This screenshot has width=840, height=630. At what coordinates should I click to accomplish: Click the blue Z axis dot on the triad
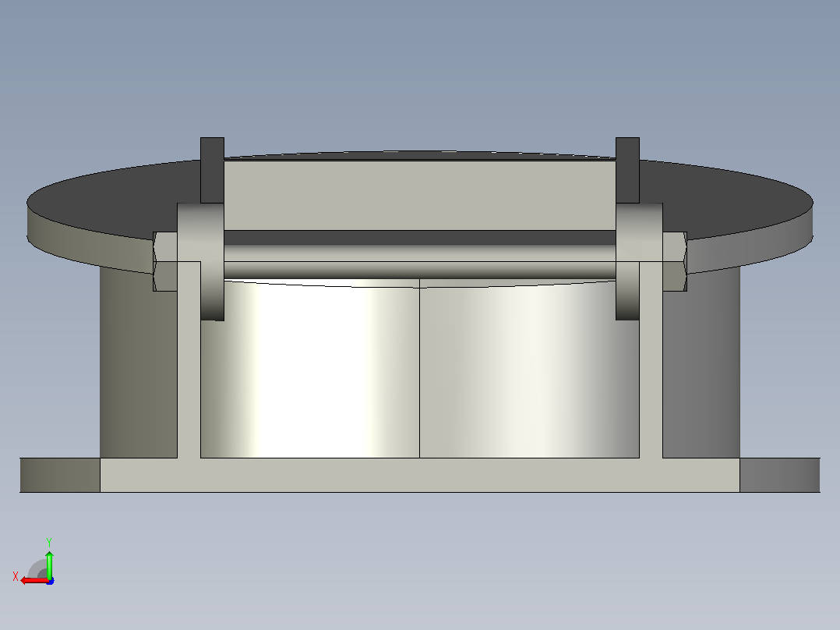[x=51, y=581]
